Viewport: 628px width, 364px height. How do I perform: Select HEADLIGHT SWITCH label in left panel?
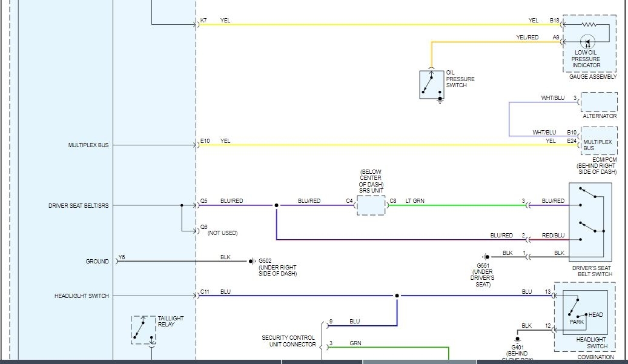pyautogui.click(x=82, y=296)
